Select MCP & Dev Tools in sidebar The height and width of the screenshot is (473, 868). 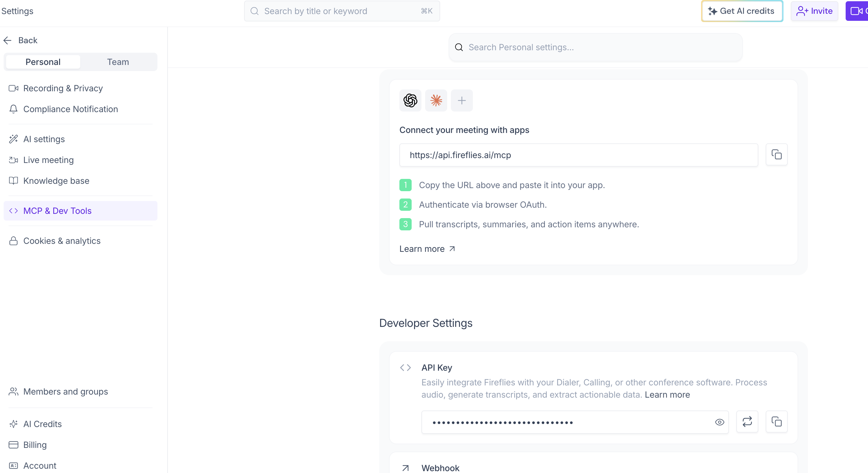80,211
